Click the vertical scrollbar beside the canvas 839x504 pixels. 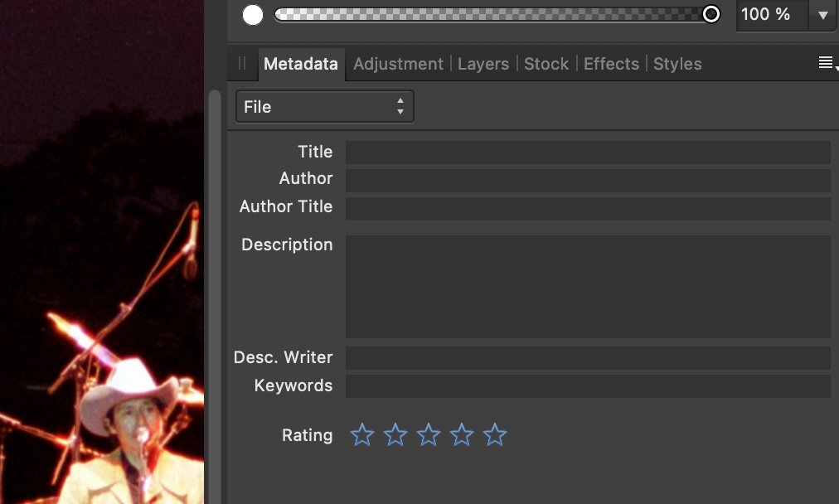click(215, 297)
